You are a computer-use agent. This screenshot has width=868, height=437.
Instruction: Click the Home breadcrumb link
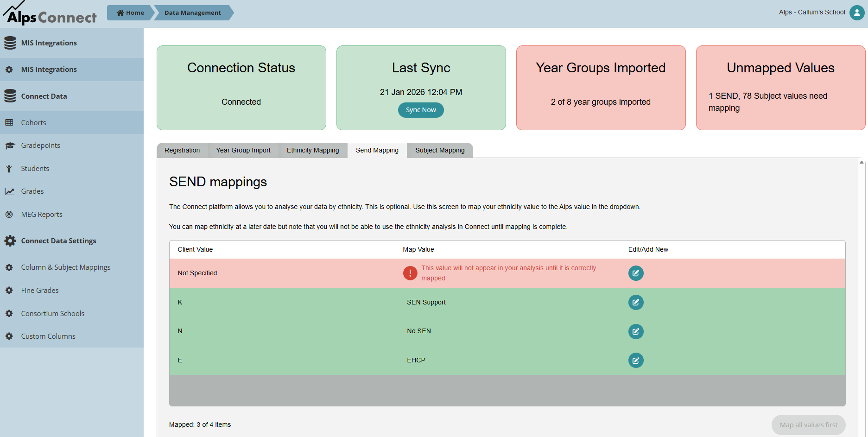click(x=130, y=13)
